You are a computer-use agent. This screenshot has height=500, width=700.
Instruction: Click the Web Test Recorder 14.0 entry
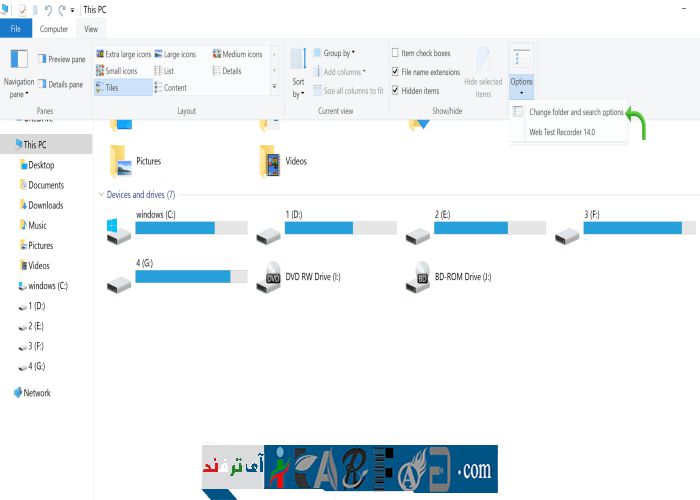tap(561, 131)
